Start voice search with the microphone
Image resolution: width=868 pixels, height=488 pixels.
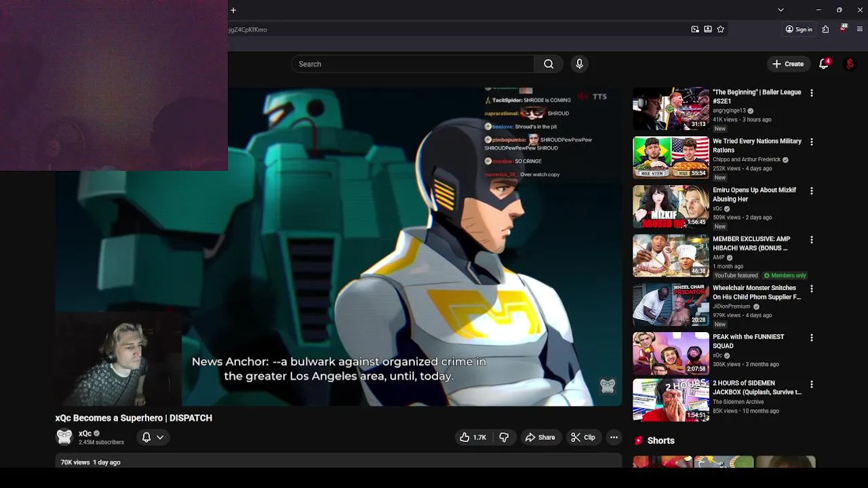click(x=579, y=64)
